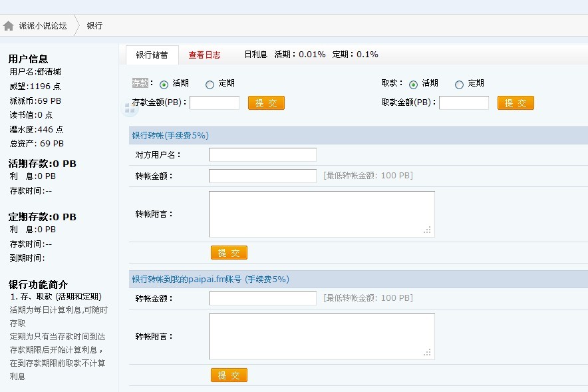Click the 对方用户名 input field
This screenshot has height=392, width=588.
pyautogui.click(x=263, y=154)
